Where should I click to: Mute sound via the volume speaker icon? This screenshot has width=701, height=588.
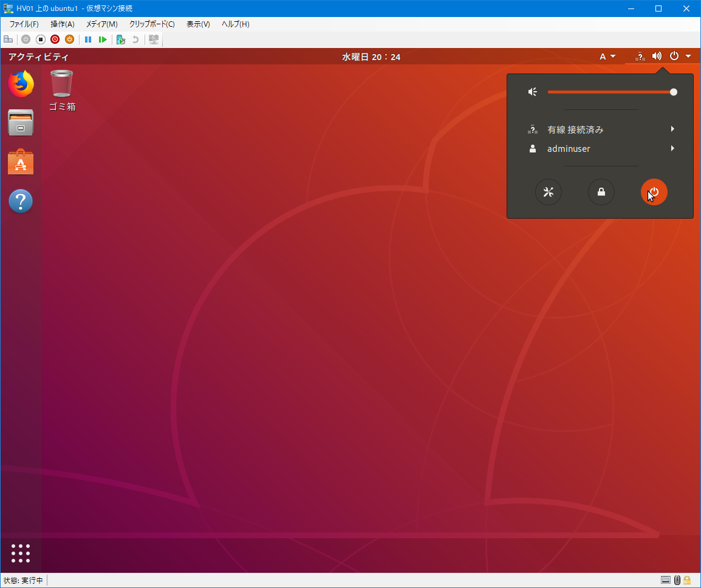[x=533, y=92]
